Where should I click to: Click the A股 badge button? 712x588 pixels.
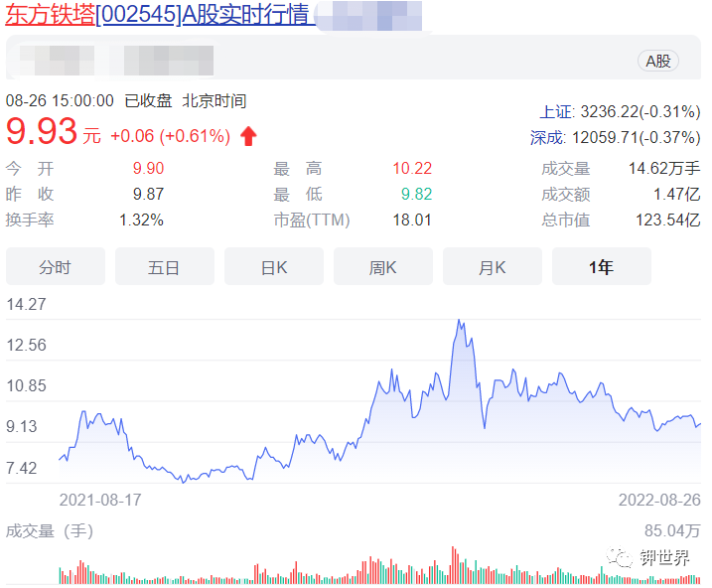point(658,61)
